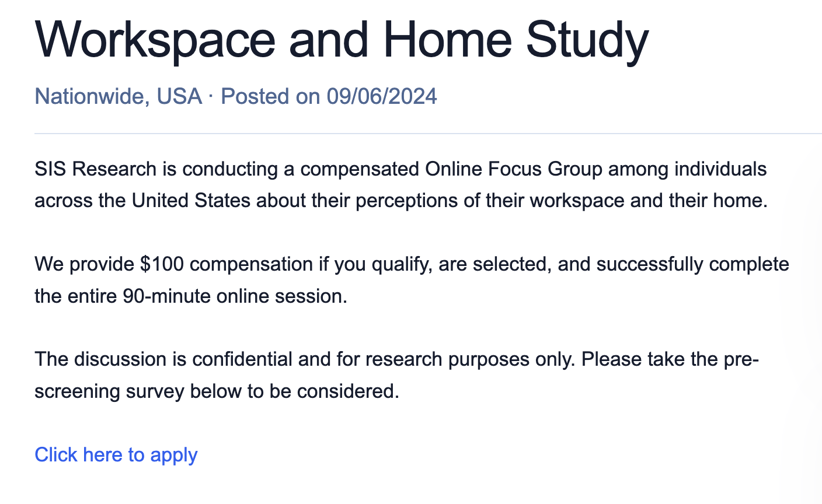
Task: Click the "Nationwide, USA" location text
Action: (x=119, y=96)
